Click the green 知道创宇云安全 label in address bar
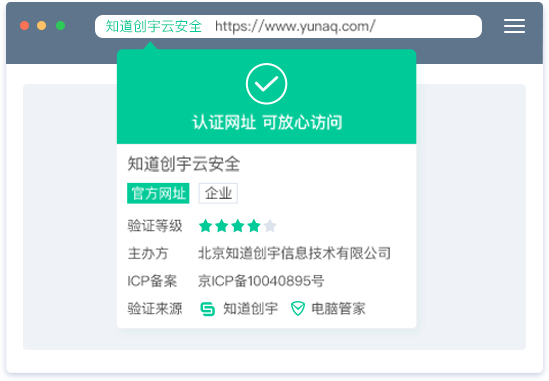Screen dimensions: 549x381 click(x=154, y=26)
